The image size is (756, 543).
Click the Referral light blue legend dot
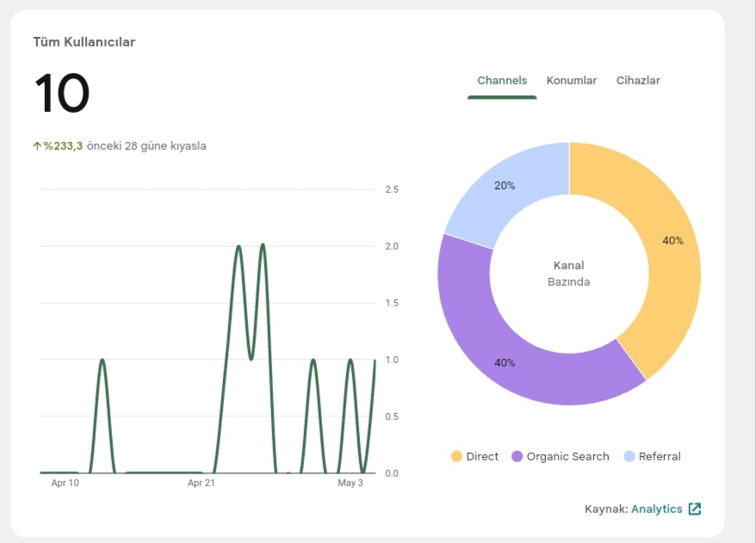point(629,456)
